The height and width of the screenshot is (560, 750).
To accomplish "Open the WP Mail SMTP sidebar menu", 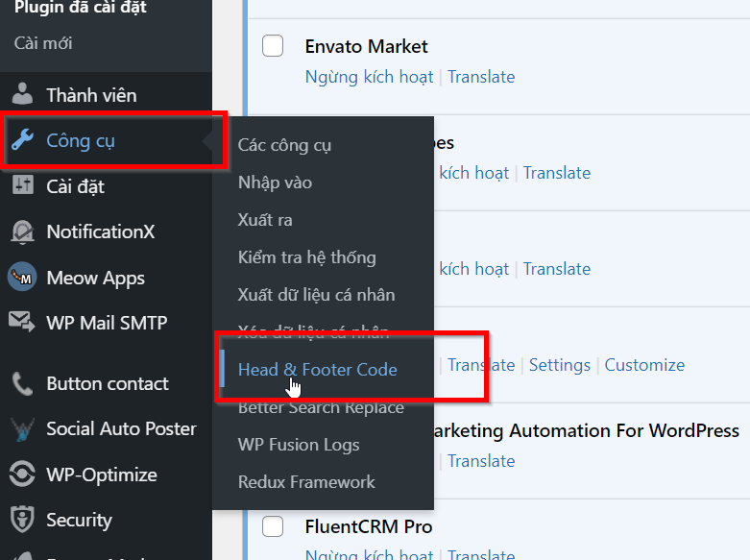I will point(107,323).
